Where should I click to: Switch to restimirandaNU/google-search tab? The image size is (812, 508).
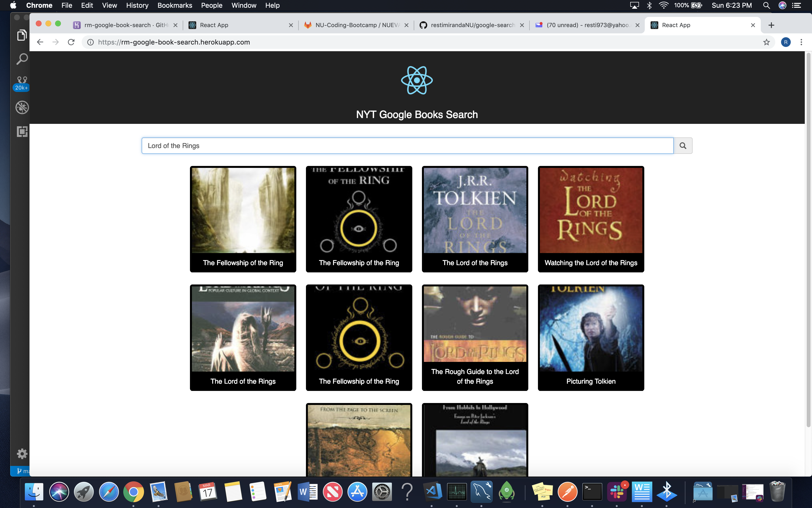tap(472, 25)
